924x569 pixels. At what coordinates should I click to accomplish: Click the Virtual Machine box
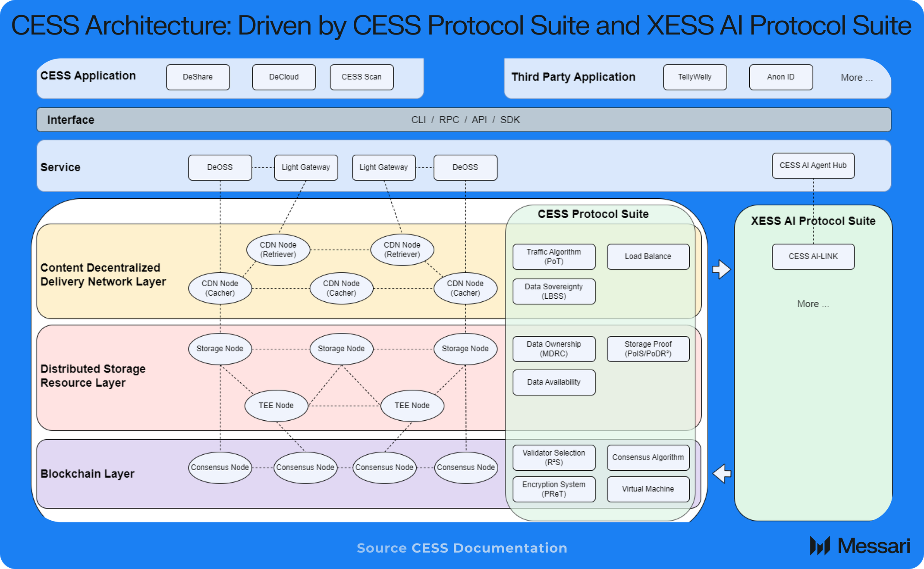(x=648, y=489)
